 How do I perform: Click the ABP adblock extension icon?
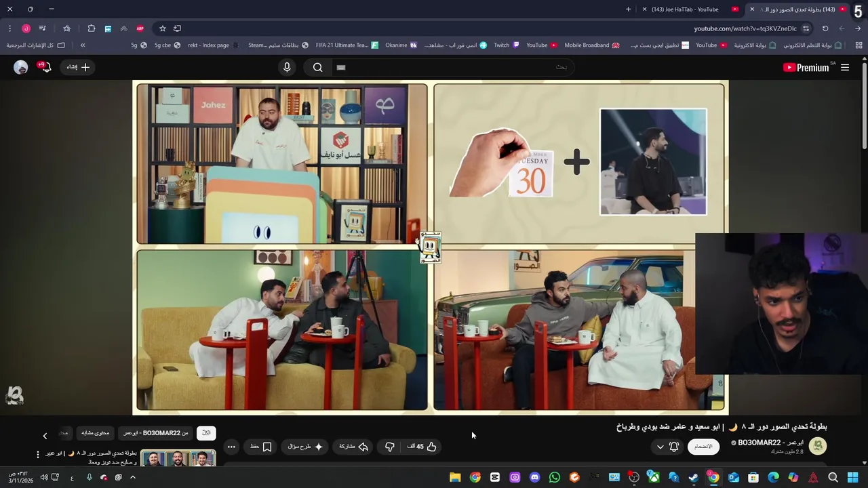point(140,28)
